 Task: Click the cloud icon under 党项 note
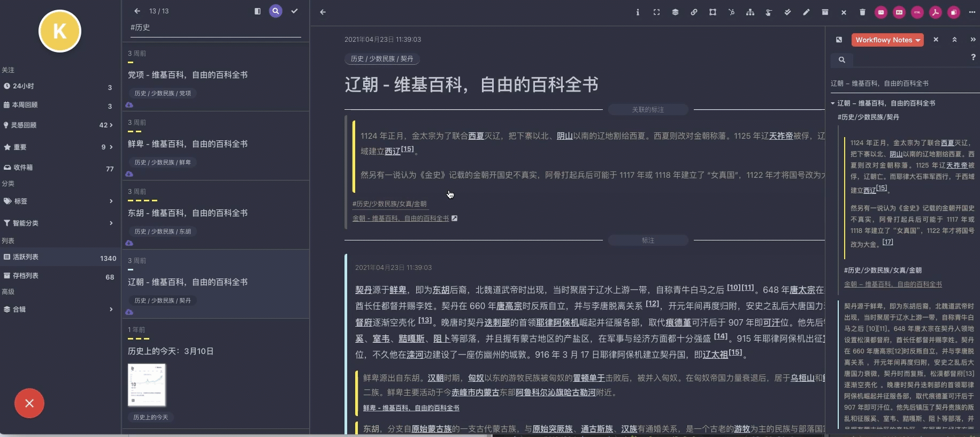[129, 105]
